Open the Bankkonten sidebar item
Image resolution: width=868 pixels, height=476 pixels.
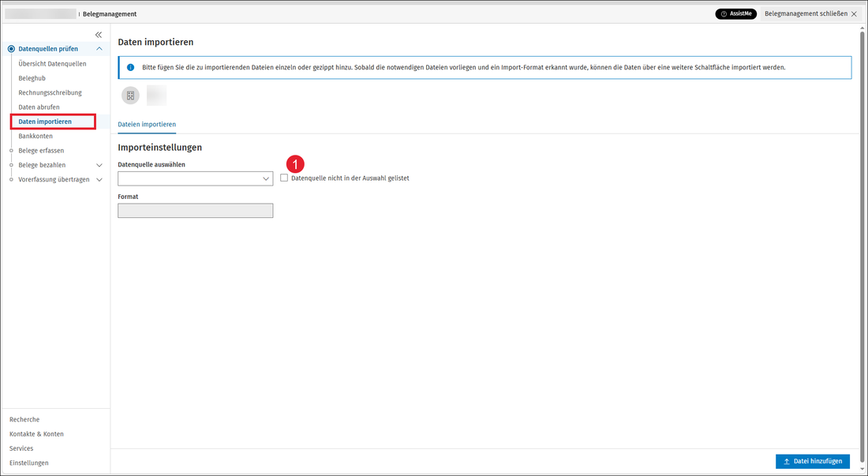click(36, 136)
